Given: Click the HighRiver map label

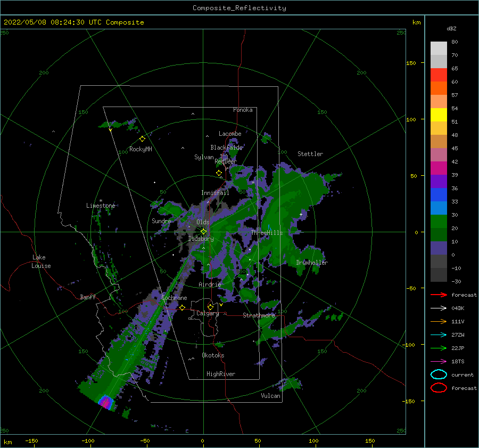Looking at the screenshot, I should pos(221,374).
